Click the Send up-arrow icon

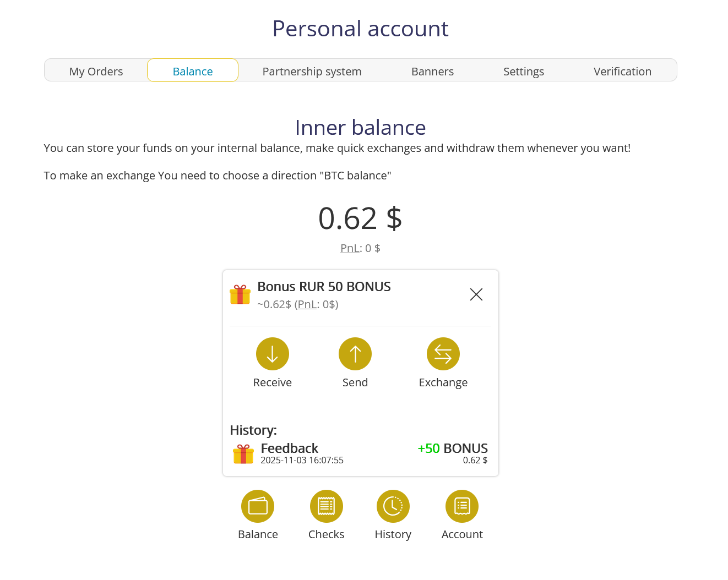tap(355, 354)
